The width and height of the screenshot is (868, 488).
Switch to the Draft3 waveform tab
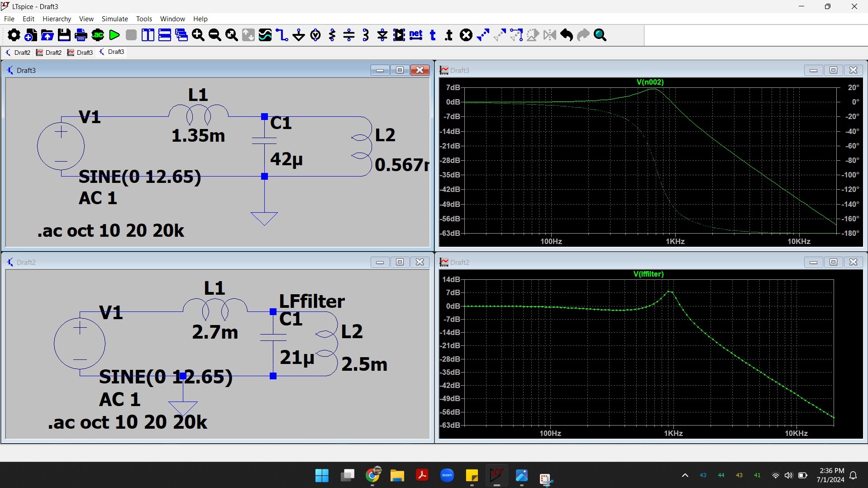(x=81, y=53)
